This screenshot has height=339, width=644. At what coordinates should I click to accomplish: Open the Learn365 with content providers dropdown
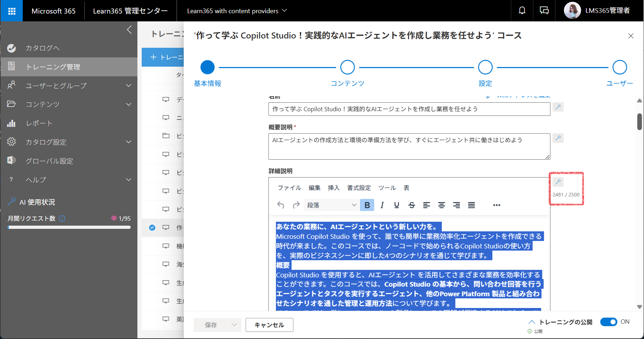237,11
